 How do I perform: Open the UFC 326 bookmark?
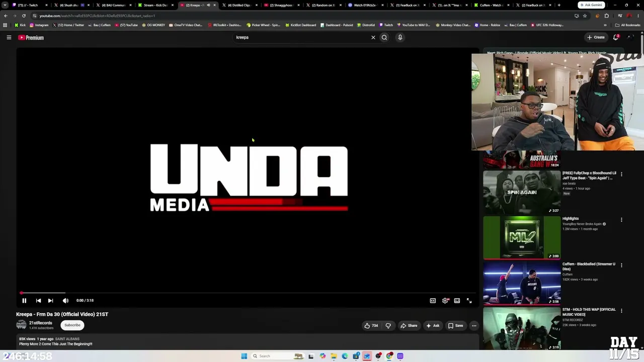tap(547, 25)
